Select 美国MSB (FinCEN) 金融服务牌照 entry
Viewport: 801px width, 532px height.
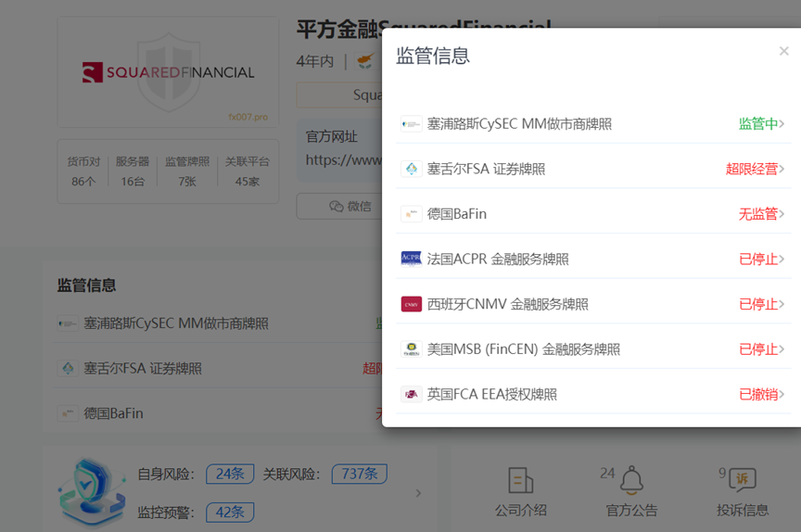point(593,349)
